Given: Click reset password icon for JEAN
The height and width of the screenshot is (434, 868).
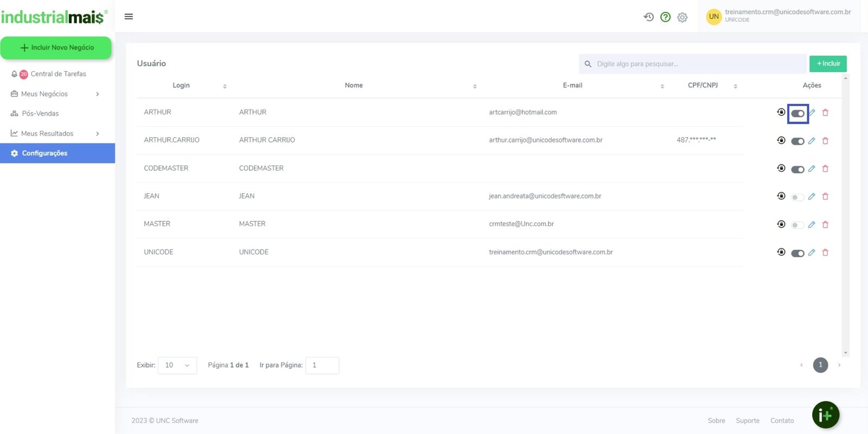Looking at the screenshot, I should point(781,196).
